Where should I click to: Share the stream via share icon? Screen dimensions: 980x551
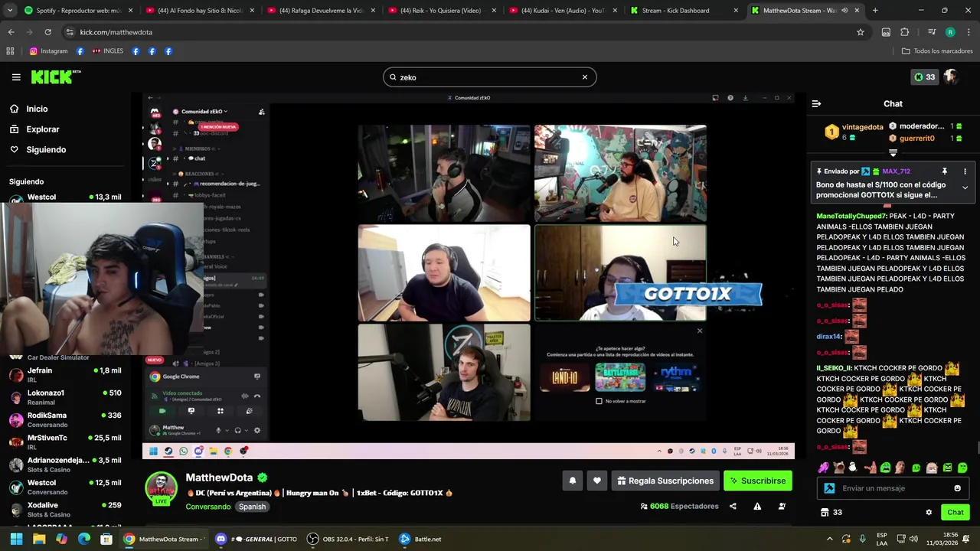[x=733, y=507]
